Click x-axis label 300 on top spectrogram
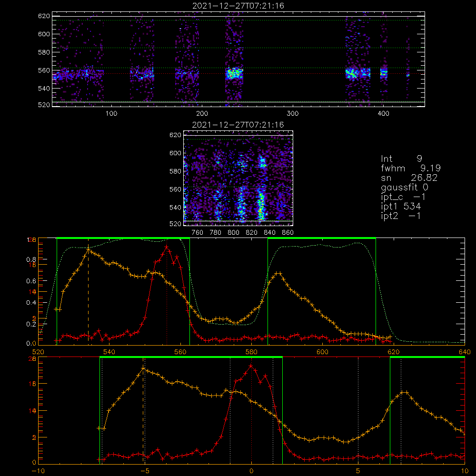The width and height of the screenshot is (476, 476). [x=293, y=114]
